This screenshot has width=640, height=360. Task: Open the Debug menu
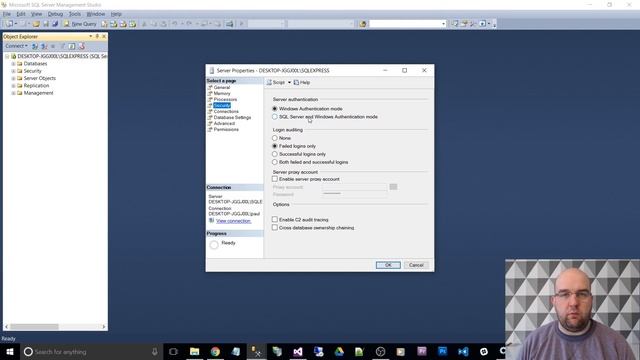pyautogui.click(x=55, y=14)
